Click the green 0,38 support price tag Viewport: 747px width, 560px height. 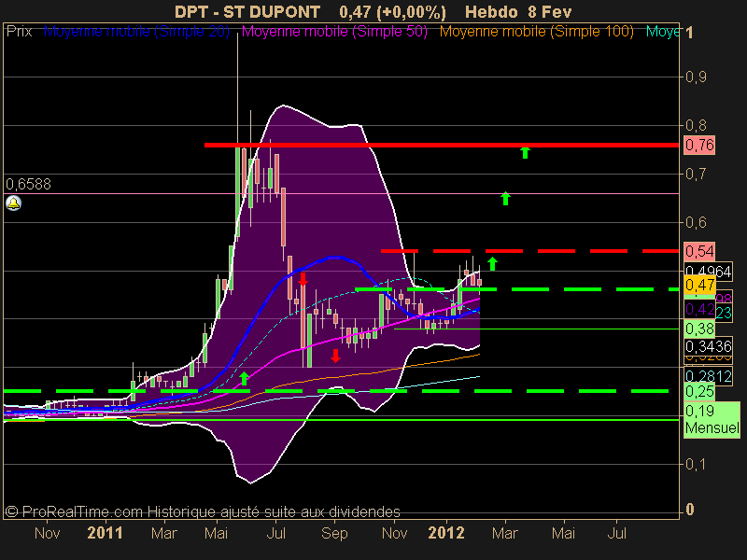click(x=699, y=329)
